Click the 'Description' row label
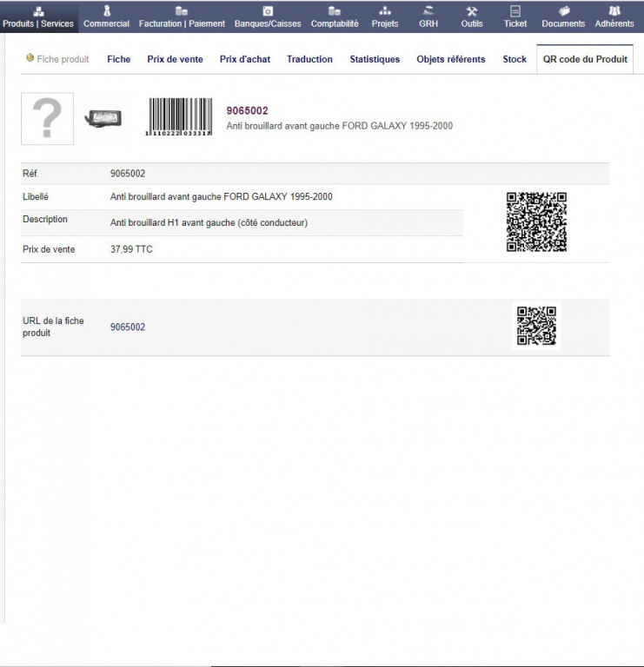Viewport: 644px width, 667px height. [44, 219]
